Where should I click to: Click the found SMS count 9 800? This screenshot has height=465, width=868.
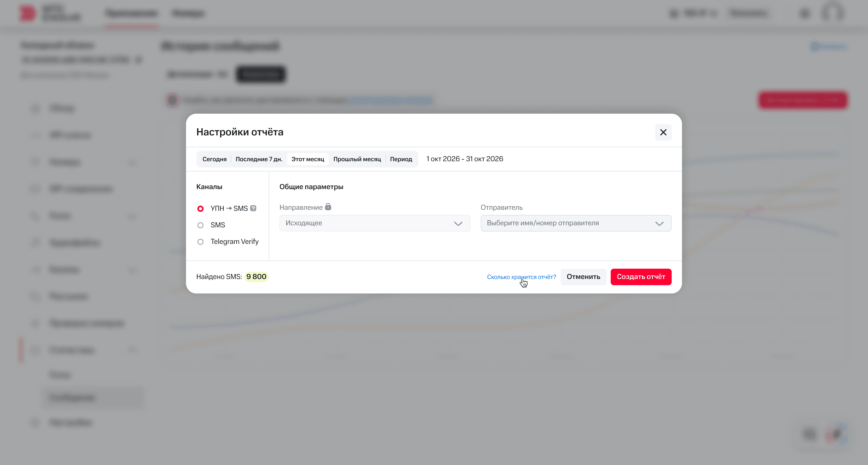click(x=256, y=277)
